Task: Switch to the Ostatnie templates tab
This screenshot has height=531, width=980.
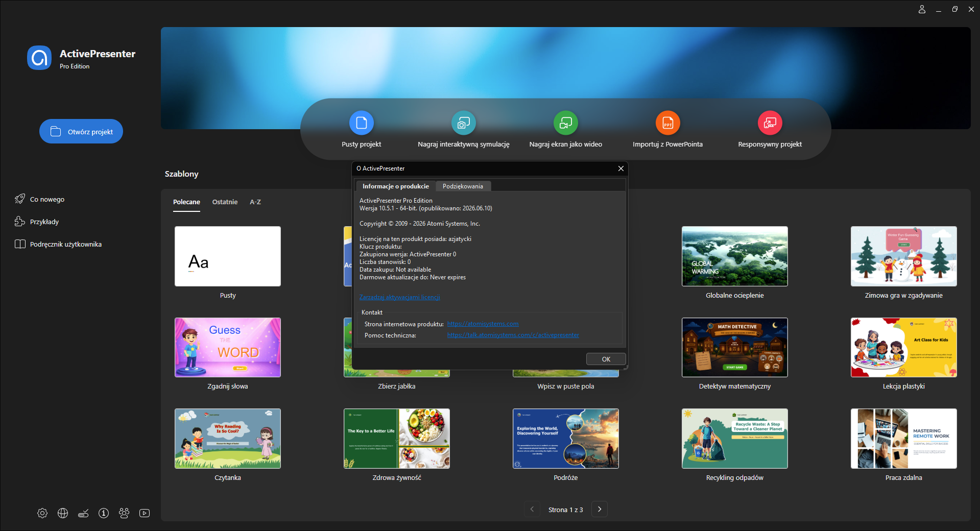Action: pos(225,202)
